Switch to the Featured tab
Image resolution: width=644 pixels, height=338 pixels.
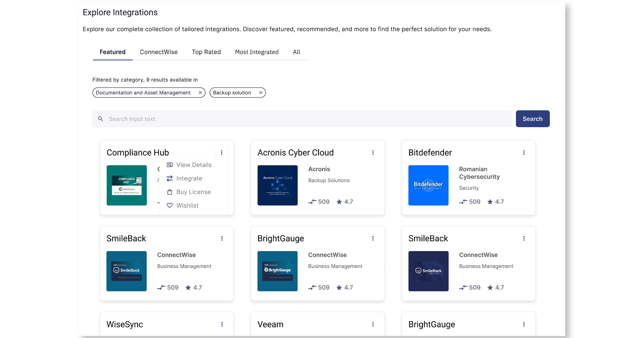113,52
